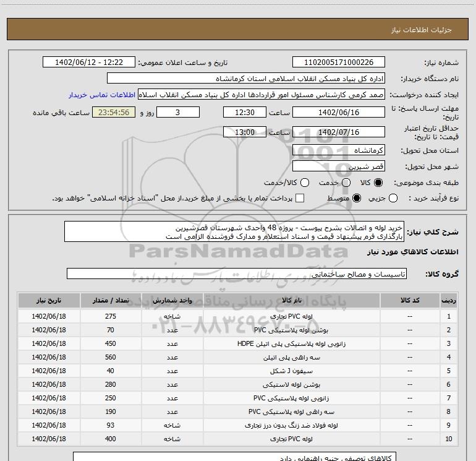Click the delivery city field قصر شیرین

tap(339, 166)
